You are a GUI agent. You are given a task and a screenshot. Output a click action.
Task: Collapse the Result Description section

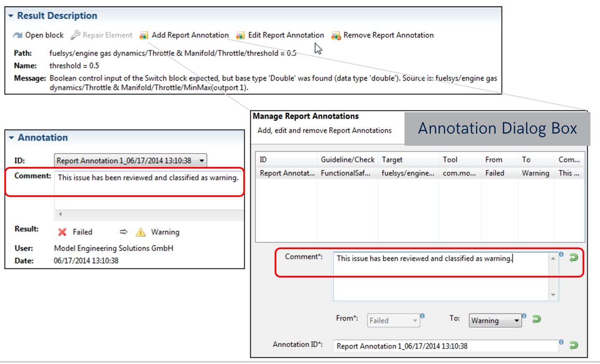[11, 16]
